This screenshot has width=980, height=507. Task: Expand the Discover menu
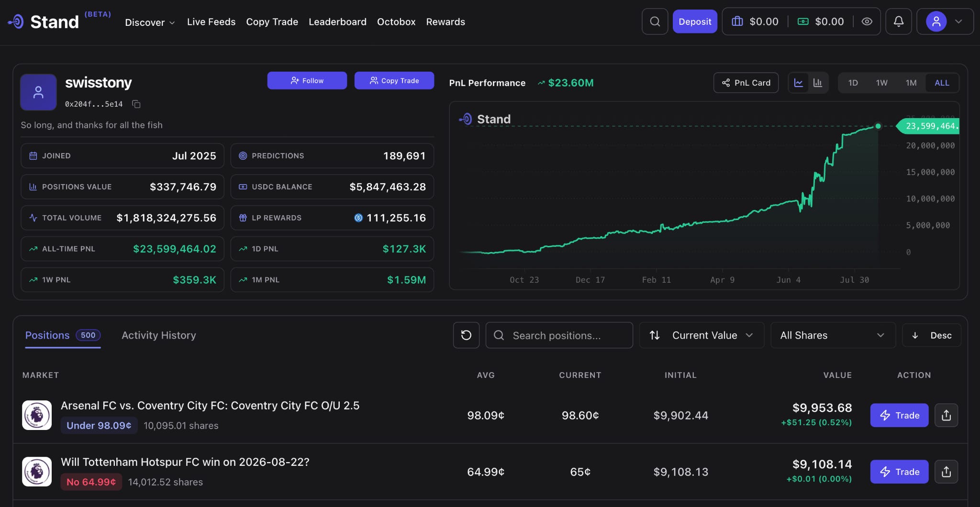150,22
